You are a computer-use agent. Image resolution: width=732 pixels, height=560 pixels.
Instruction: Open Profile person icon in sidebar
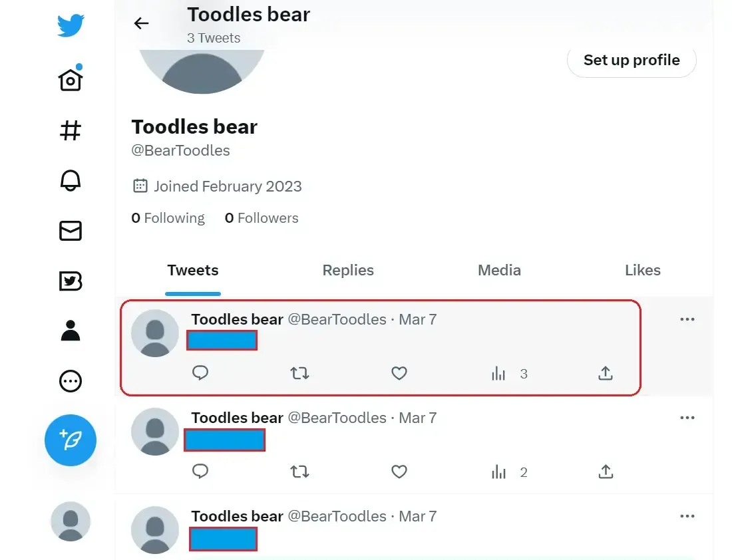[x=71, y=331]
